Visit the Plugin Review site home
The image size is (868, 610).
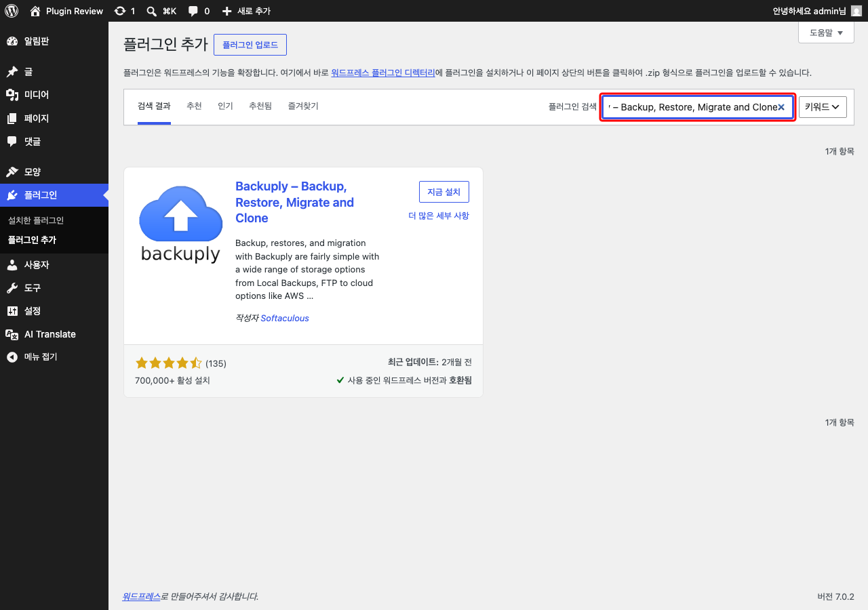[x=66, y=11]
